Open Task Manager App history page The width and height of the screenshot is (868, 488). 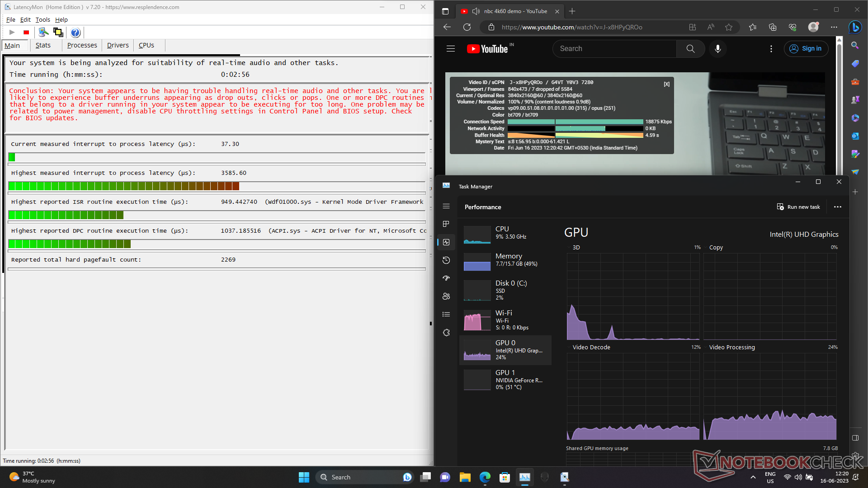[446, 260]
